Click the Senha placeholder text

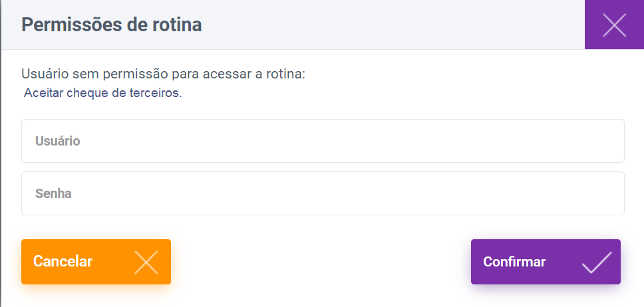(53, 193)
